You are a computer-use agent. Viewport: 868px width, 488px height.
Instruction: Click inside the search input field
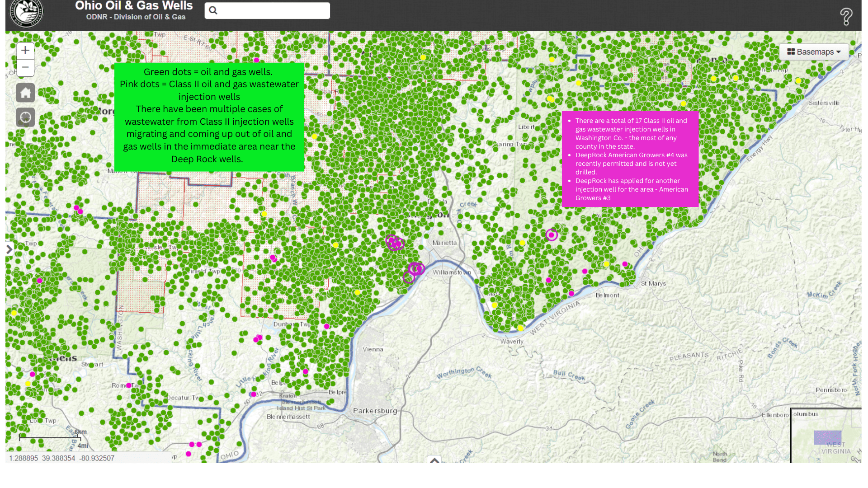274,10
